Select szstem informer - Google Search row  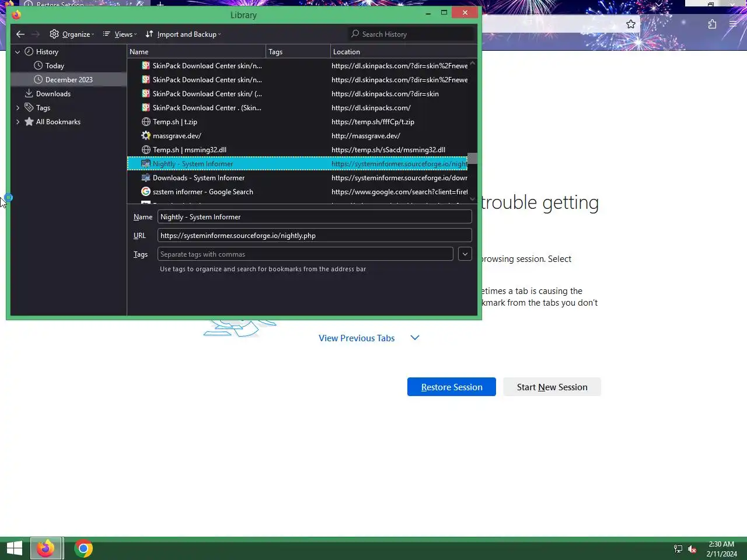coord(298,192)
